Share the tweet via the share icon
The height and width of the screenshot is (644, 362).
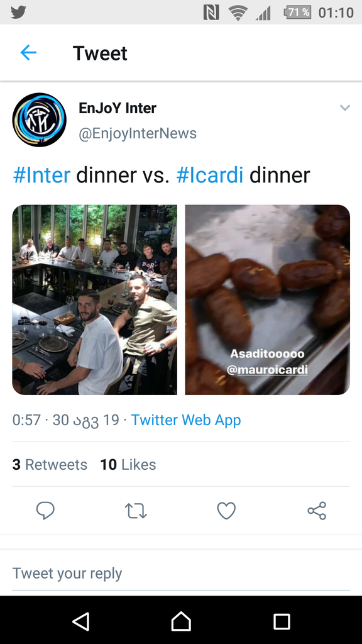[316, 511]
